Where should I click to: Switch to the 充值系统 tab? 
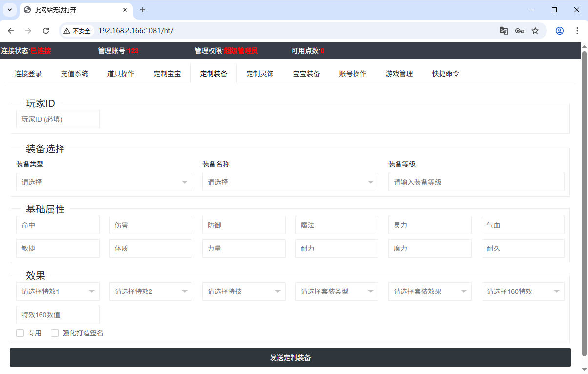click(x=74, y=74)
